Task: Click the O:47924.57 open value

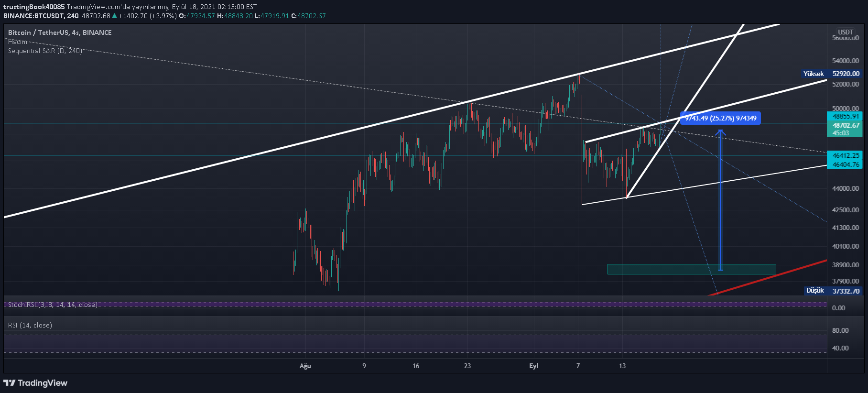Action: [197, 16]
